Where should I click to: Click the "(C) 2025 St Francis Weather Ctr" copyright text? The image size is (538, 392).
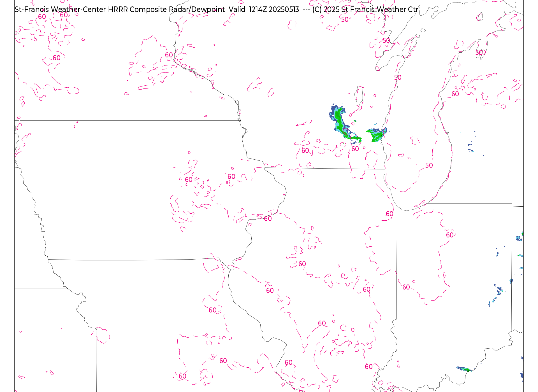pos(365,10)
